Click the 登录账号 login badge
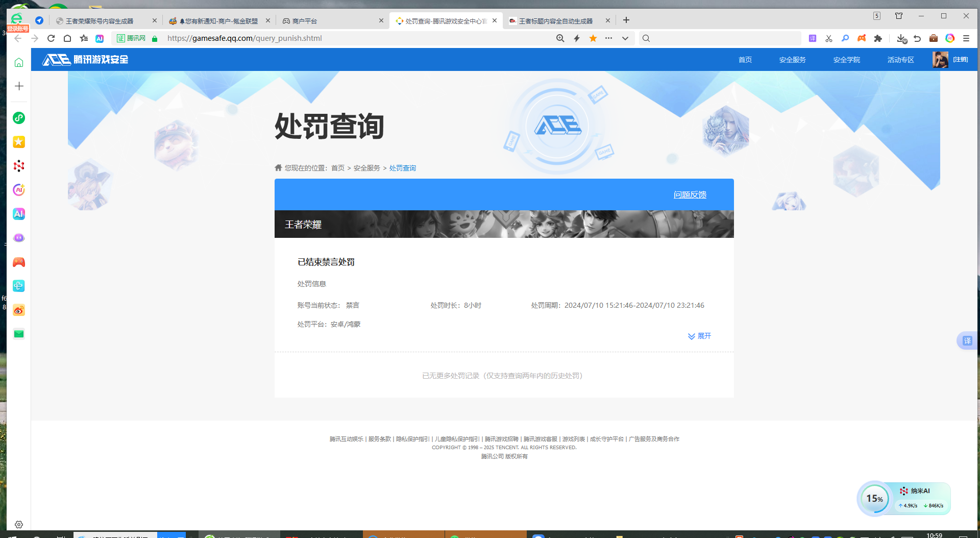980x538 pixels. click(x=18, y=29)
